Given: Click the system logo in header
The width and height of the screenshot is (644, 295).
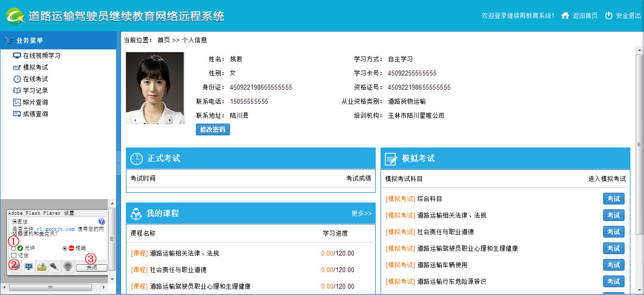Looking at the screenshot, I should coord(16,16).
